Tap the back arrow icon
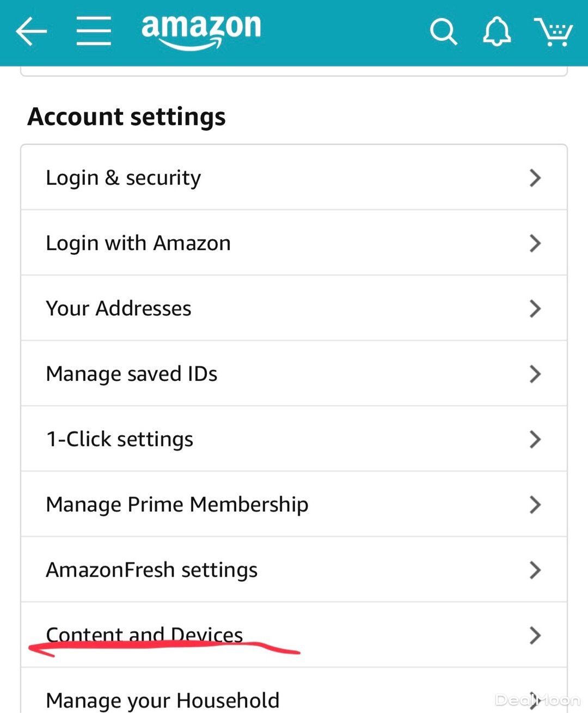The width and height of the screenshot is (588, 713). [x=31, y=31]
